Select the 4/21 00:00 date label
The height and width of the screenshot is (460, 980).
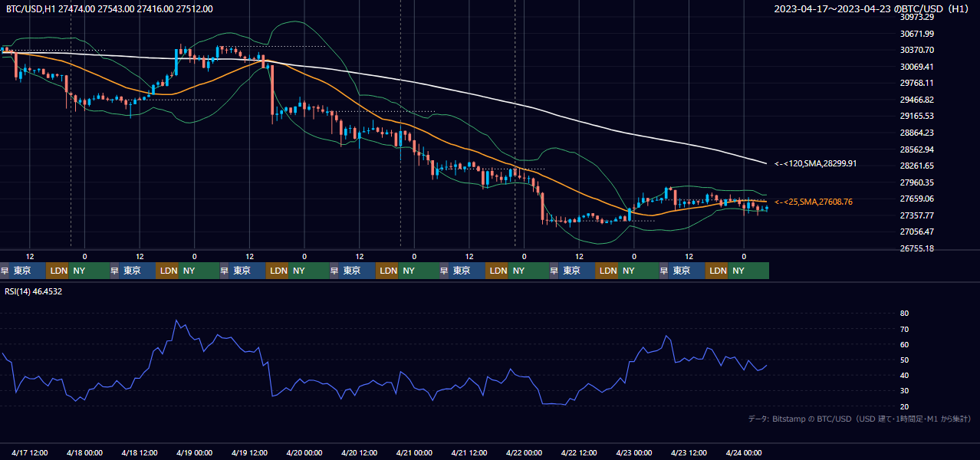[414, 452]
